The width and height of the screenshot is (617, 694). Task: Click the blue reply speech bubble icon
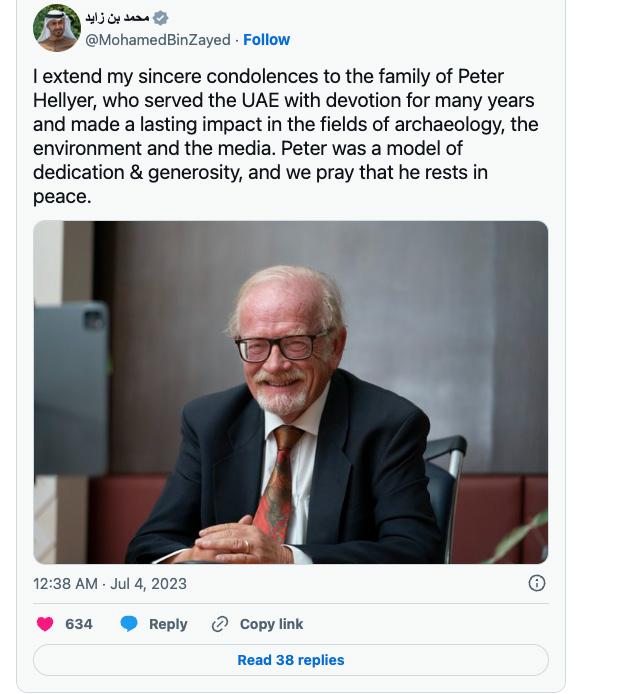click(129, 624)
